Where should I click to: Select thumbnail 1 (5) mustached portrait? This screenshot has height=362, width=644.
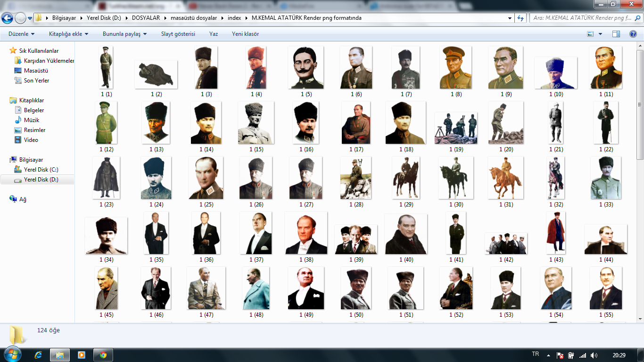tap(306, 67)
